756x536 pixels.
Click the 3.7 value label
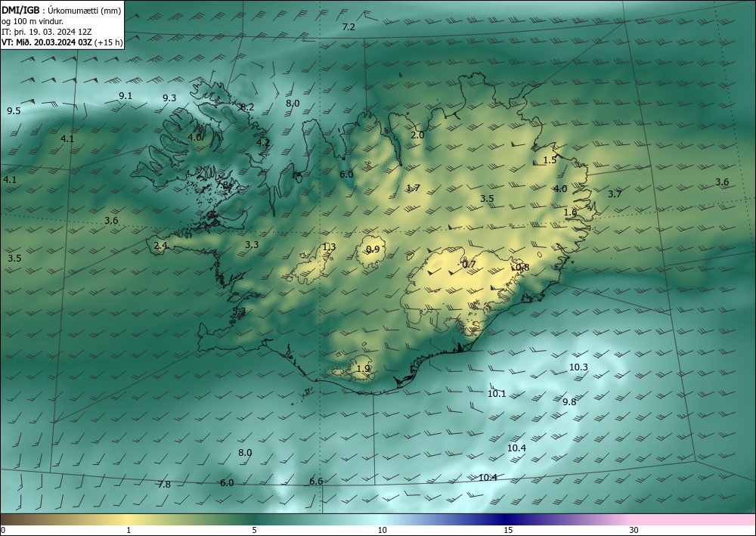pyautogui.click(x=615, y=194)
